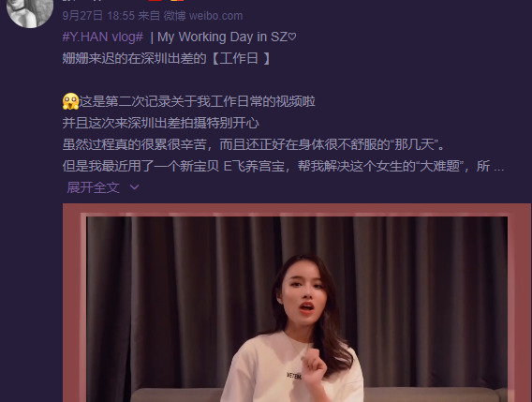This screenshot has width=532, height=402.
Task: Click the red badge beside the username
Action: click(x=155, y=1)
